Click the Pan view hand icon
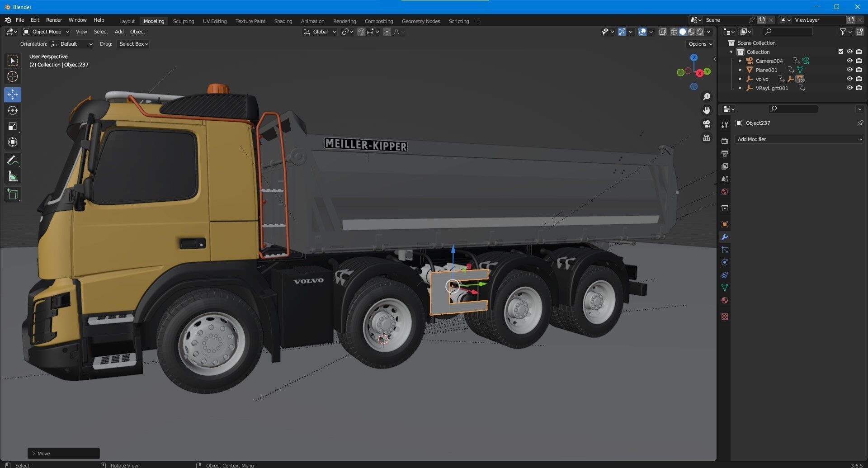868x468 pixels. pos(707,110)
